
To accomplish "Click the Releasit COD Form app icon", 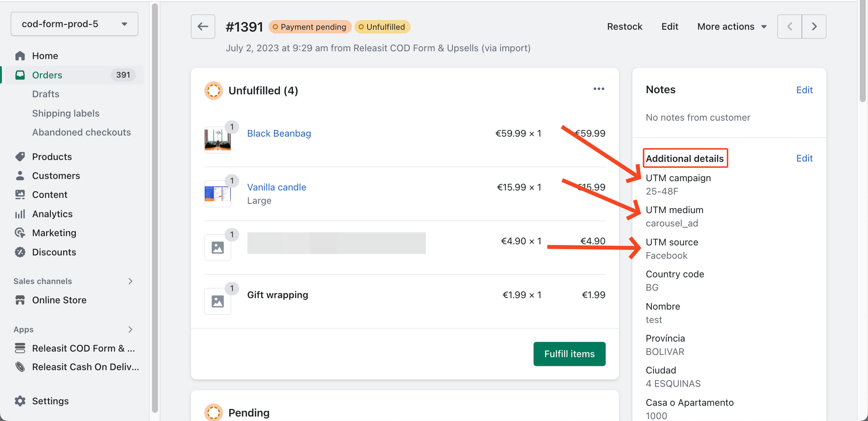I will coord(20,348).
